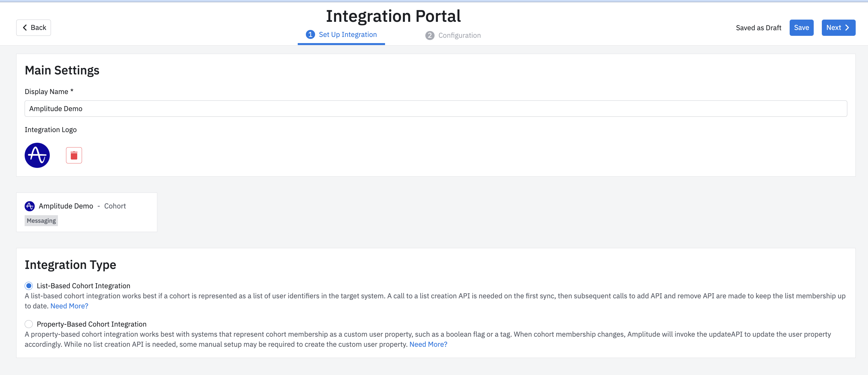Viewport: 868px width, 375px height.
Task: Click the small Amplitude logo in preview card
Action: (x=30, y=206)
